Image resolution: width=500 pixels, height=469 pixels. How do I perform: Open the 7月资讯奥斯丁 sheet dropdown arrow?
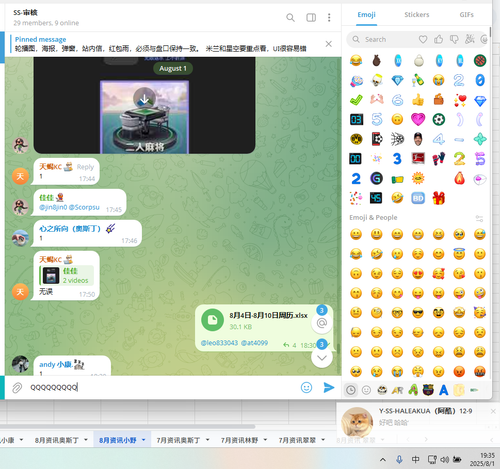pos(208,440)
